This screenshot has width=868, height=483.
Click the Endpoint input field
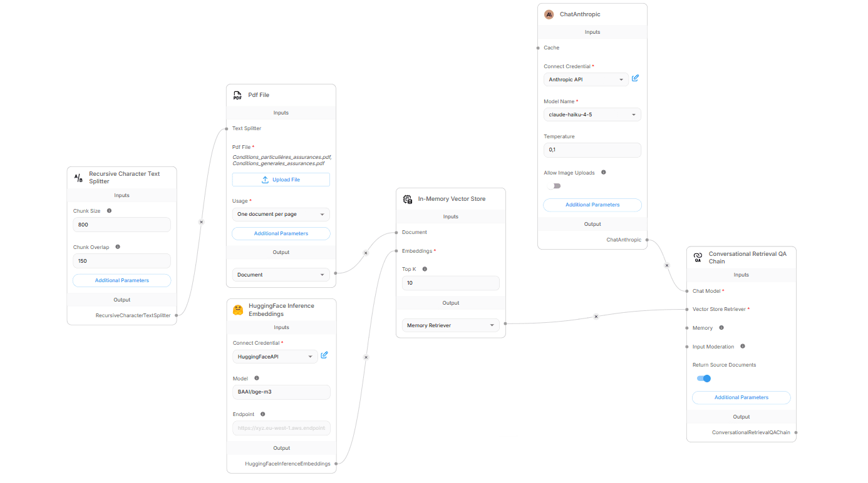tap(282, 428)
